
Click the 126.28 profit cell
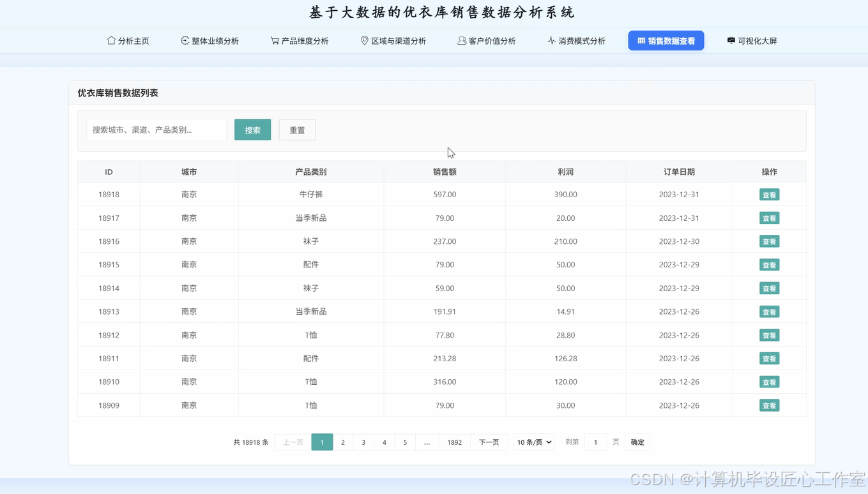point(566,359)
